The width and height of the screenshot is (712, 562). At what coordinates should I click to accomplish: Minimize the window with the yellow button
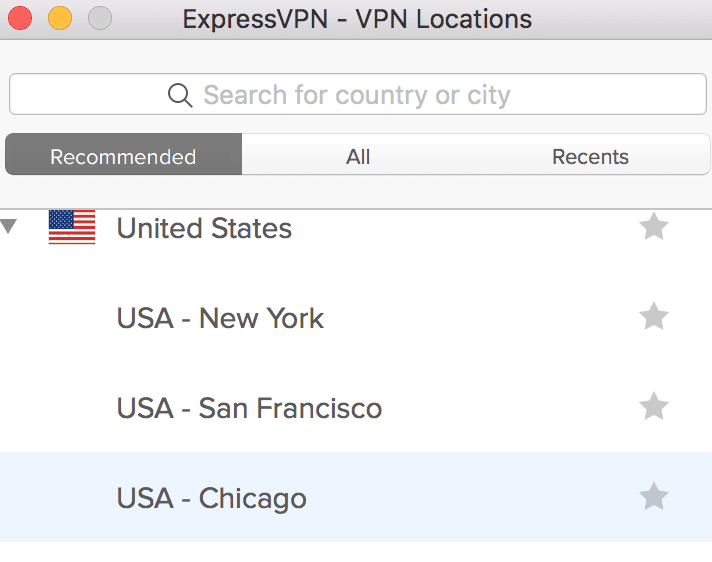pos(59,18)
